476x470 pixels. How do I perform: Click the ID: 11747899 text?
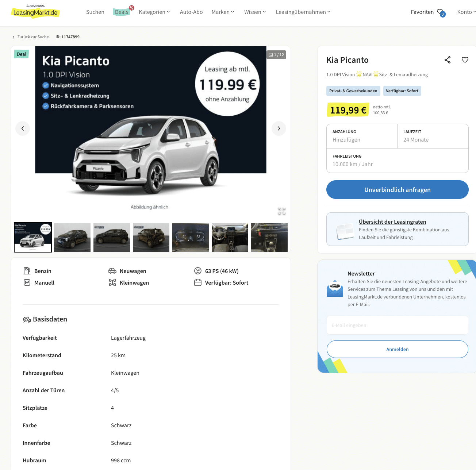pos(68,37)
